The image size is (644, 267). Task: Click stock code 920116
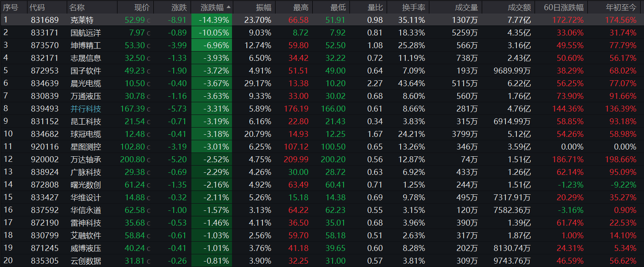click(45, 147)
